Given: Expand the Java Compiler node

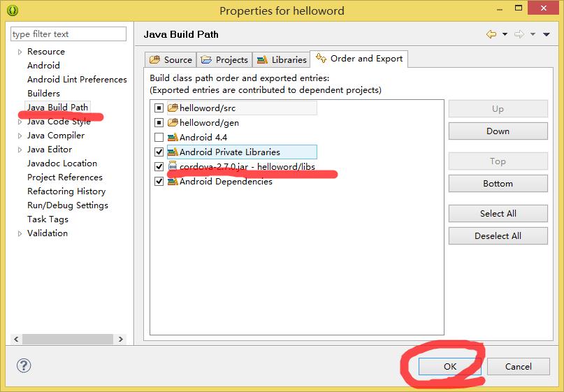Looking at the screenshot, I should click(20, 136).
